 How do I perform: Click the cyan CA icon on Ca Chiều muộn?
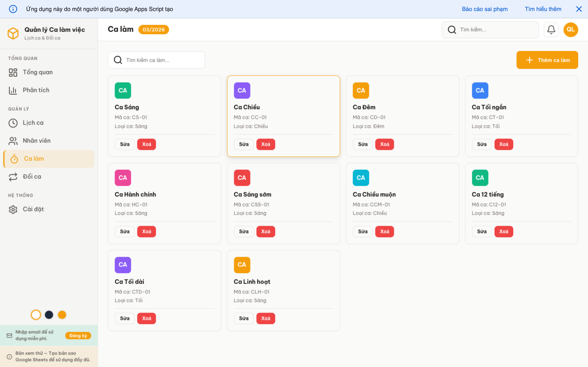(x=361, y=178)
